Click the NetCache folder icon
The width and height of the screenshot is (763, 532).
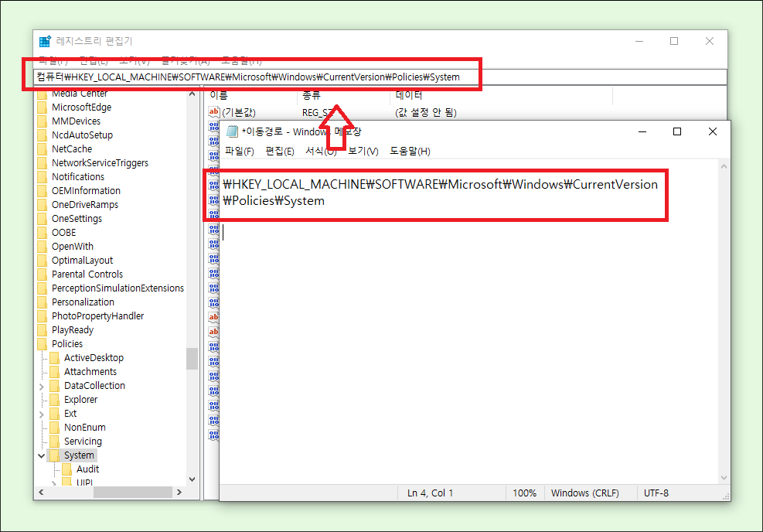(43, 149)
